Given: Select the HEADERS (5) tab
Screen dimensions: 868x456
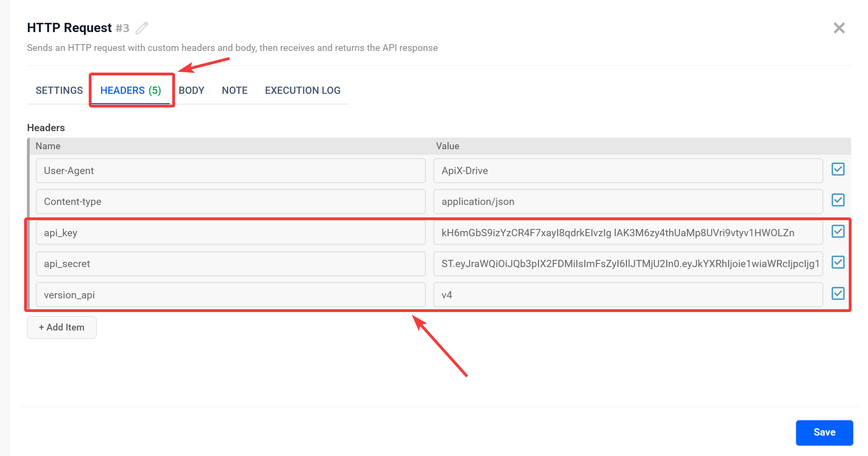Looking at the screenshot, I should 130,90.
